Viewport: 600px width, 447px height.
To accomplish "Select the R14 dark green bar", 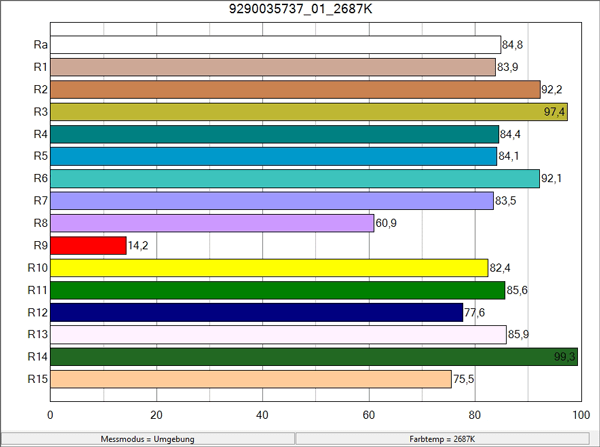I will pos(314,356).
